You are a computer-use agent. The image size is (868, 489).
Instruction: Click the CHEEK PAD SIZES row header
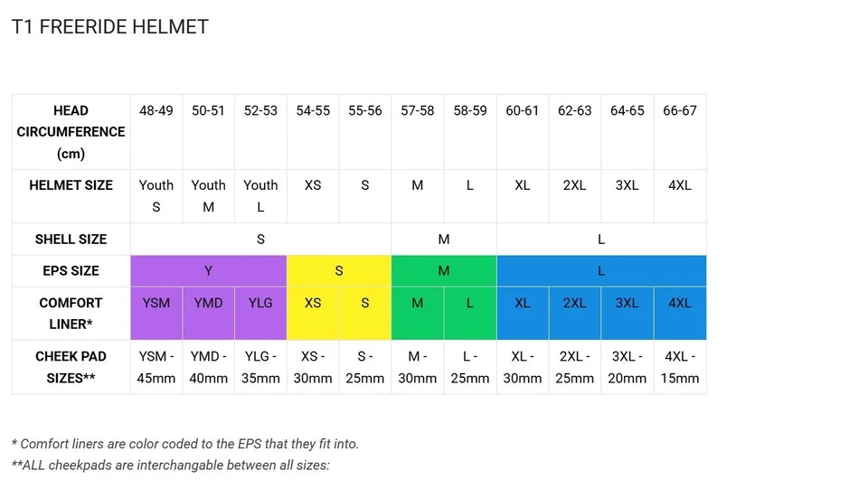(71, 367)
